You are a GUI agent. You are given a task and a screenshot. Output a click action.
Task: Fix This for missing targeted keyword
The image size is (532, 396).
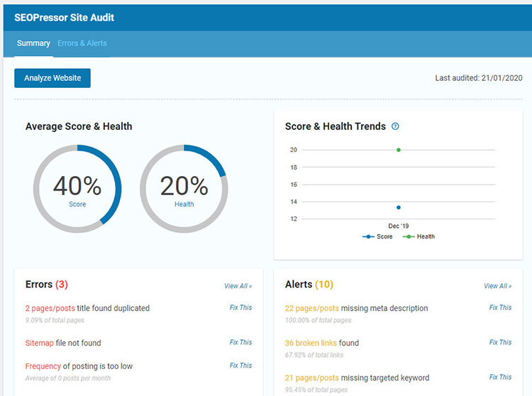(x=500, y=377)
